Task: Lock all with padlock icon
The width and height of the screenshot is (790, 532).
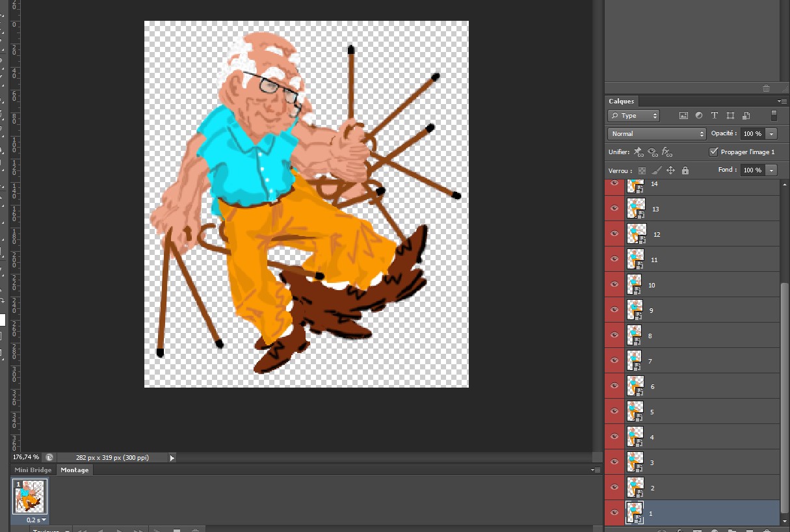Action: tap(685, 170)
